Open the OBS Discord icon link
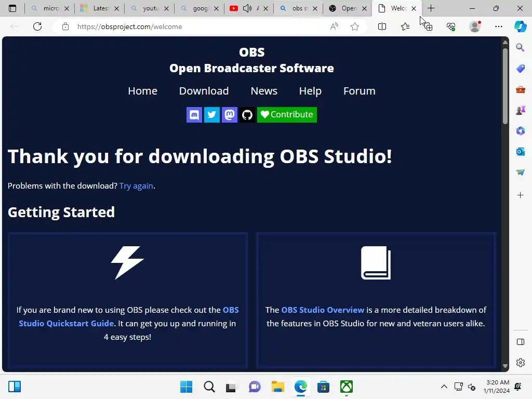 pos(194,115)
